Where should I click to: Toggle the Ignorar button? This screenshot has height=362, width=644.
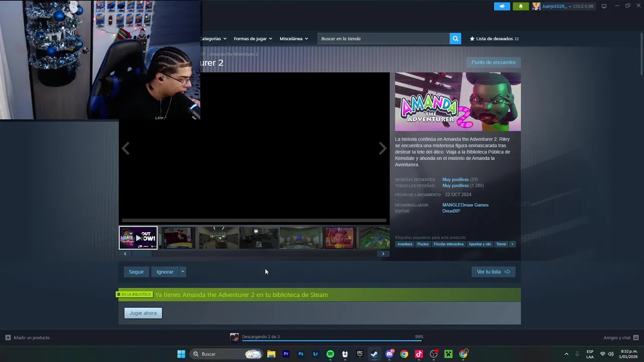(165, 272)
